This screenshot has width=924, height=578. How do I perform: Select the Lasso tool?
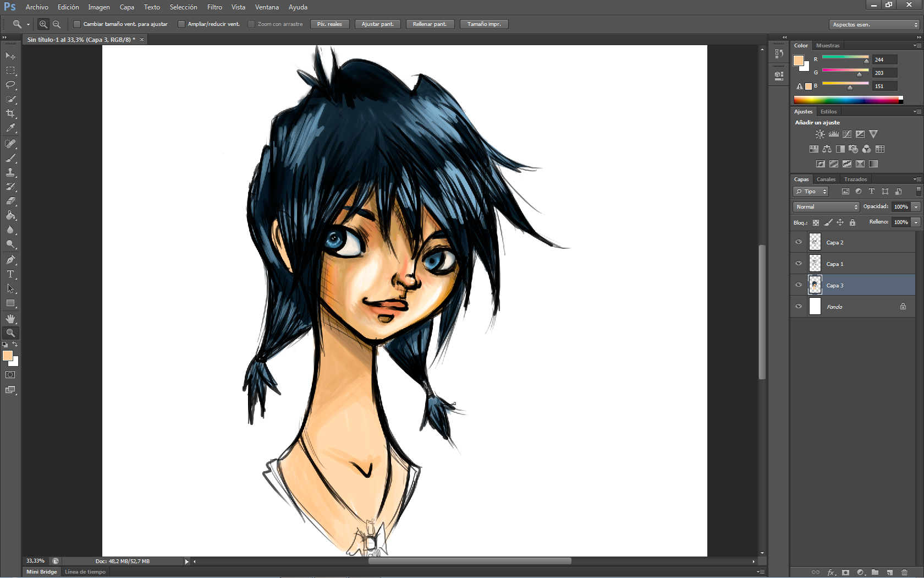10,85
